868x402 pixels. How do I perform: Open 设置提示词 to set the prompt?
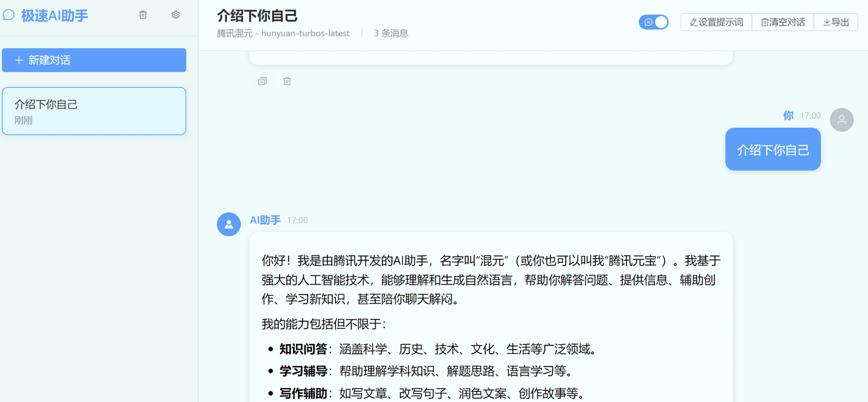click(716, 22)
